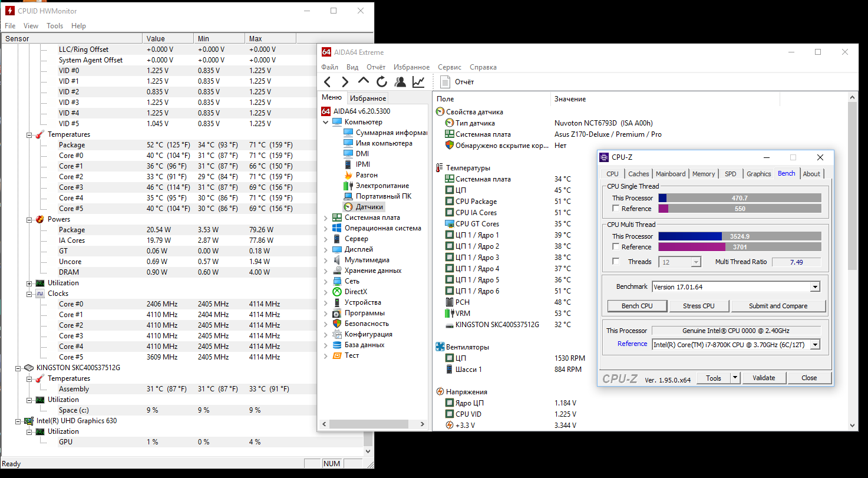Open the IPMI icon in AIDA64 tree

[x=348, y=164]
